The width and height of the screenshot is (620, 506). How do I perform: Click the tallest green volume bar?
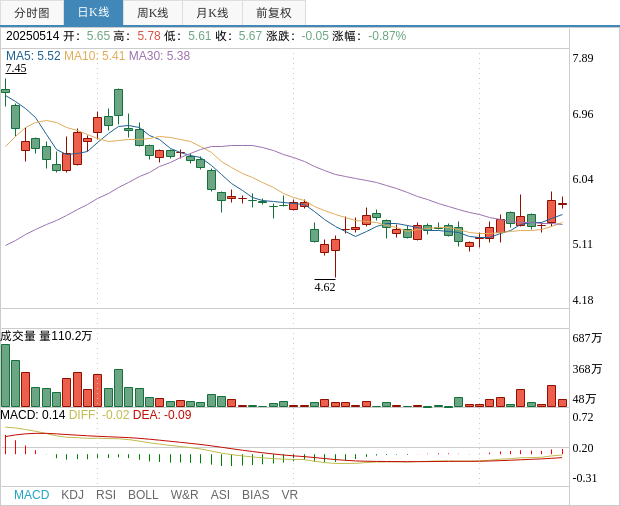click(x=6, y=376)
